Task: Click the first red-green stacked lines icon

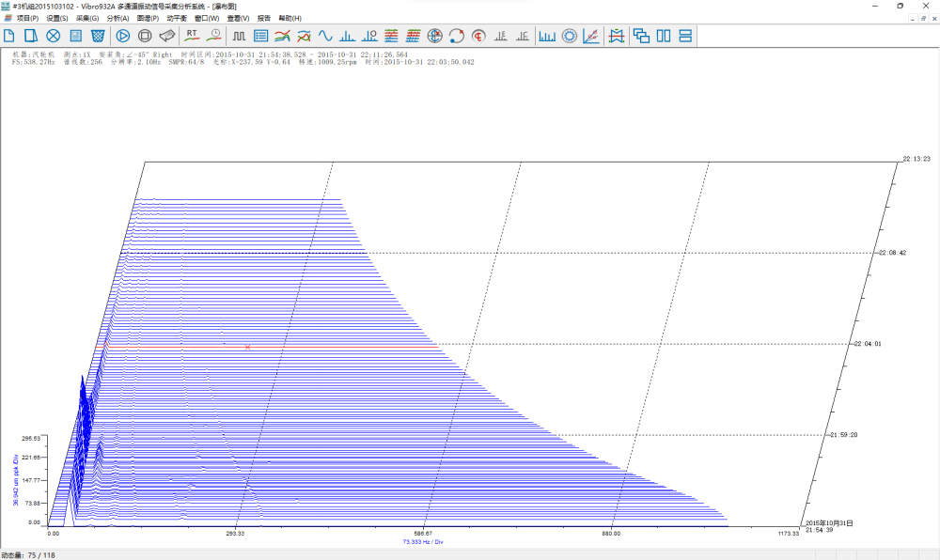Action: tap(391, 36)
